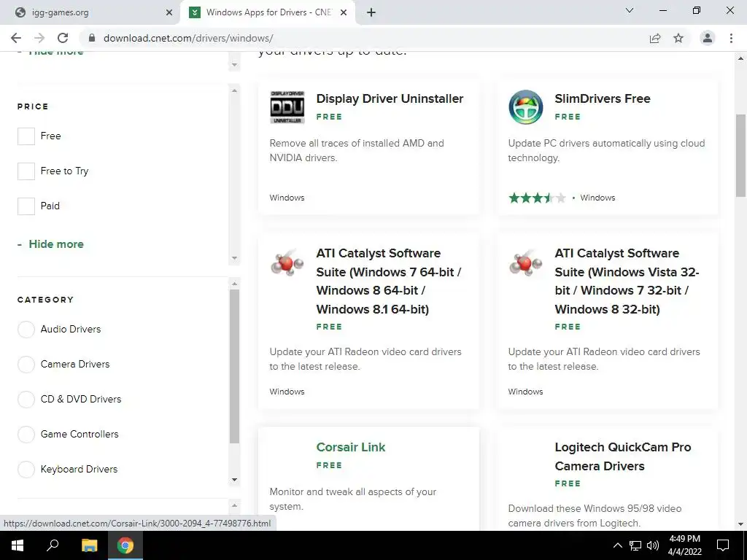
Task: Open a new browser tab
Action: click(371, 12)
